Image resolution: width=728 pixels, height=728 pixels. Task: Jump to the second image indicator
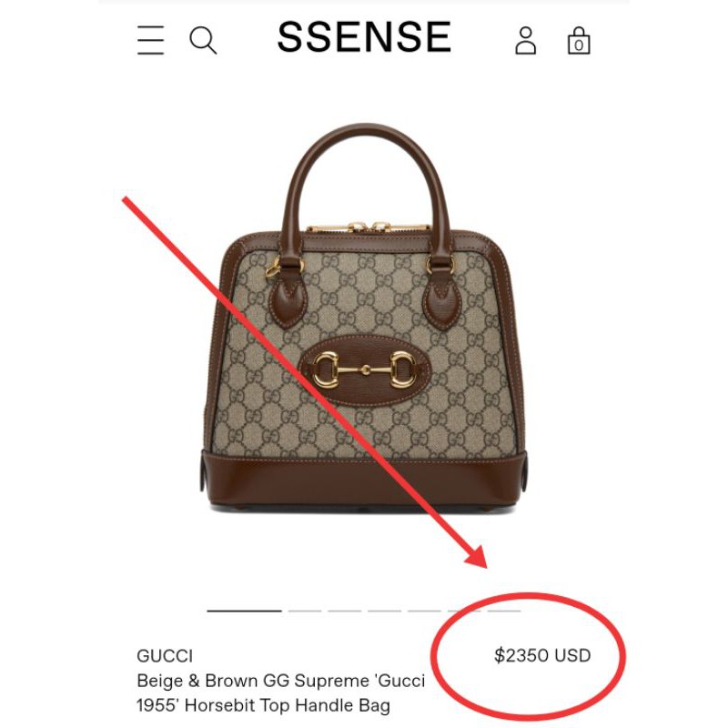(x=305, y=611)
